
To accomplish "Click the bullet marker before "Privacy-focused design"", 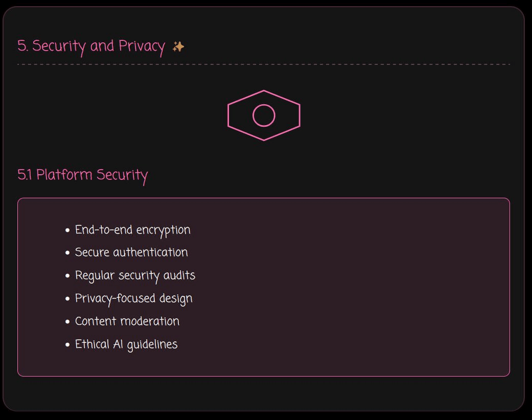I will pyautogui.click(x=67, y=299).
